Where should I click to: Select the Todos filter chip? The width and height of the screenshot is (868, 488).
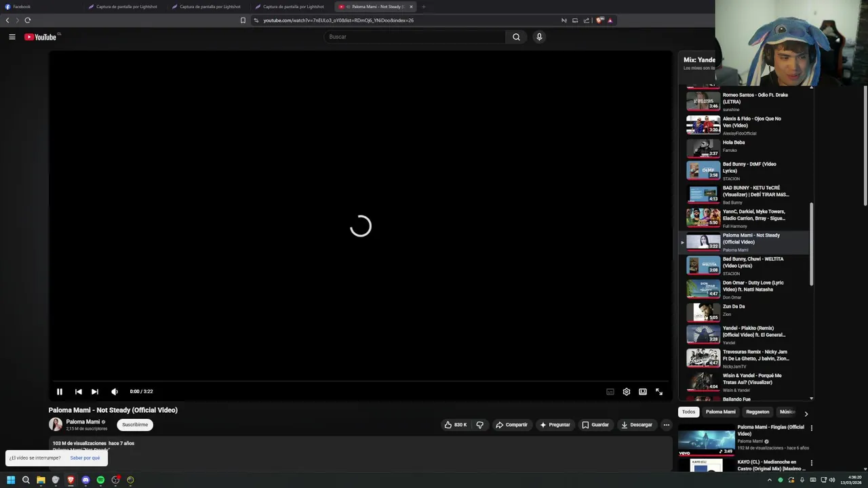coord(688,412)
